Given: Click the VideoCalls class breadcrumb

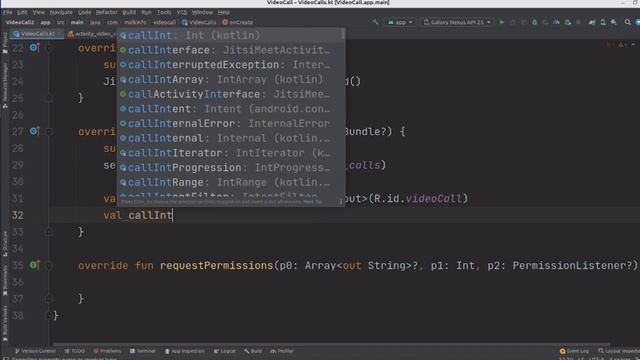Looking at the screenshot, I should click(199, 22).
